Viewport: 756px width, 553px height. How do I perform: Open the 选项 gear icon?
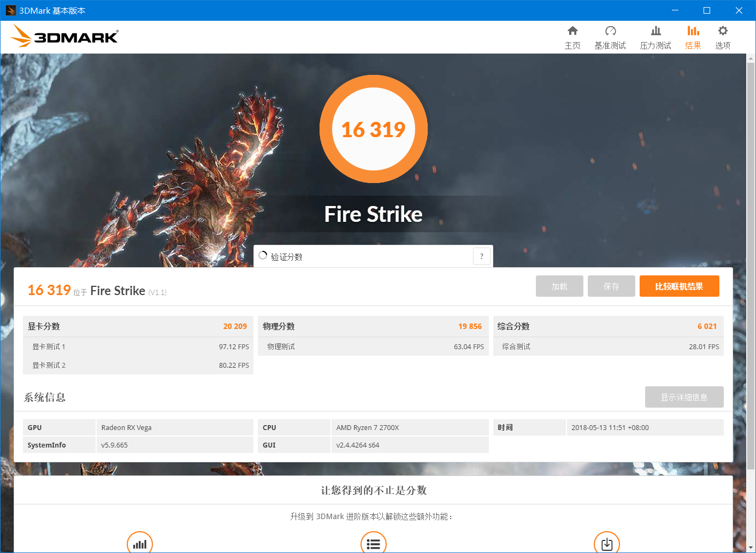point(723,31)
